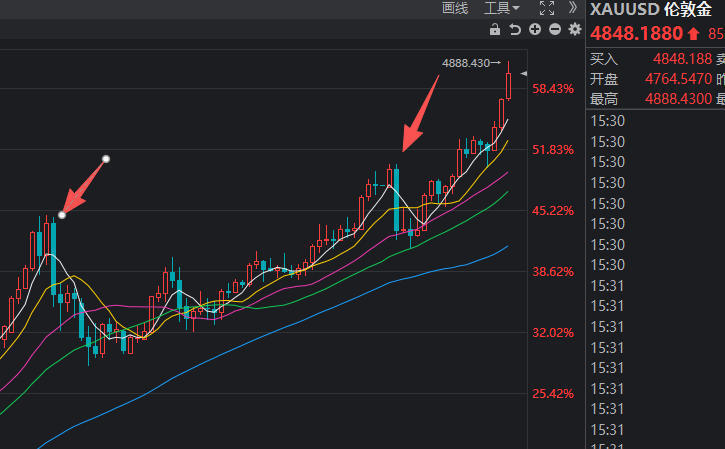Click the 4848.1880 current price
Screen dimensions: 725x449
[636, 33]
